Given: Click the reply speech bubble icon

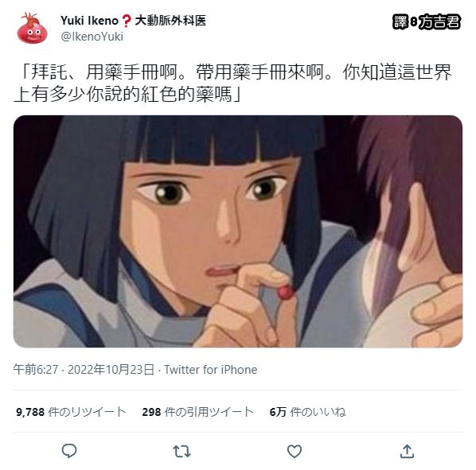Looking at the screenshot, I should coord(69,451).
